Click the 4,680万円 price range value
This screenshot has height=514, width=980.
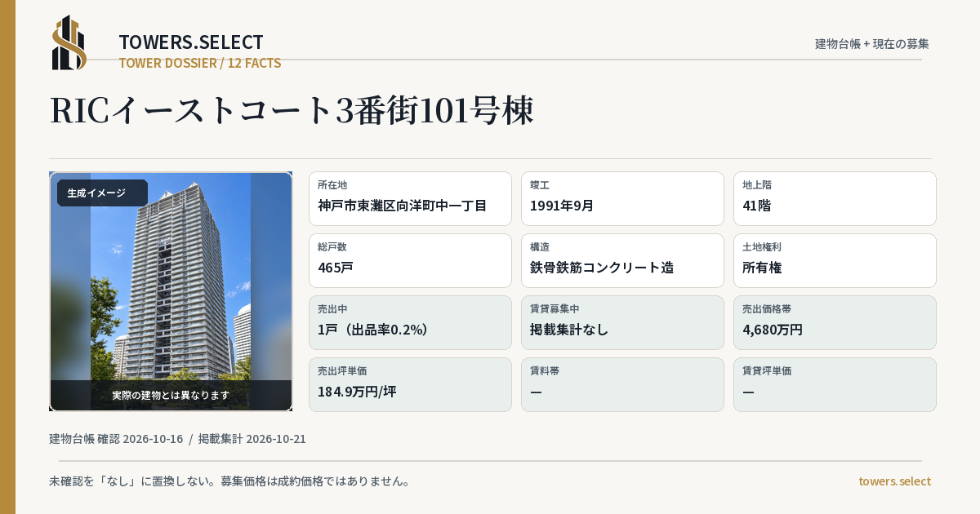click(x=773, y=330)
